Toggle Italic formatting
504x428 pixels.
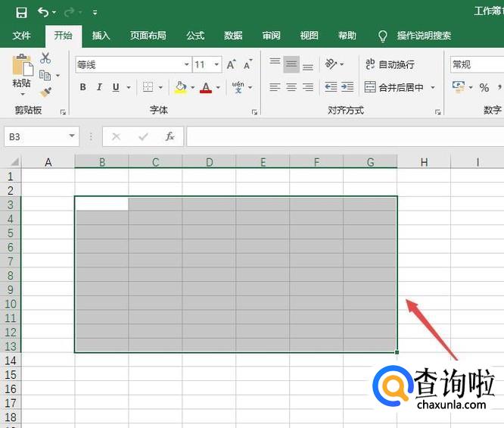(x=99, y=87)
